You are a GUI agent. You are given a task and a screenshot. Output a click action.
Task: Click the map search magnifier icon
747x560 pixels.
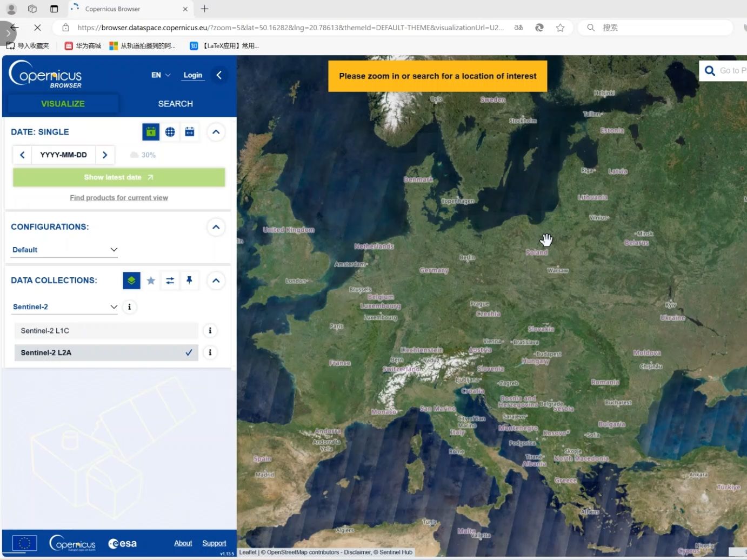[x=710, y=71]
